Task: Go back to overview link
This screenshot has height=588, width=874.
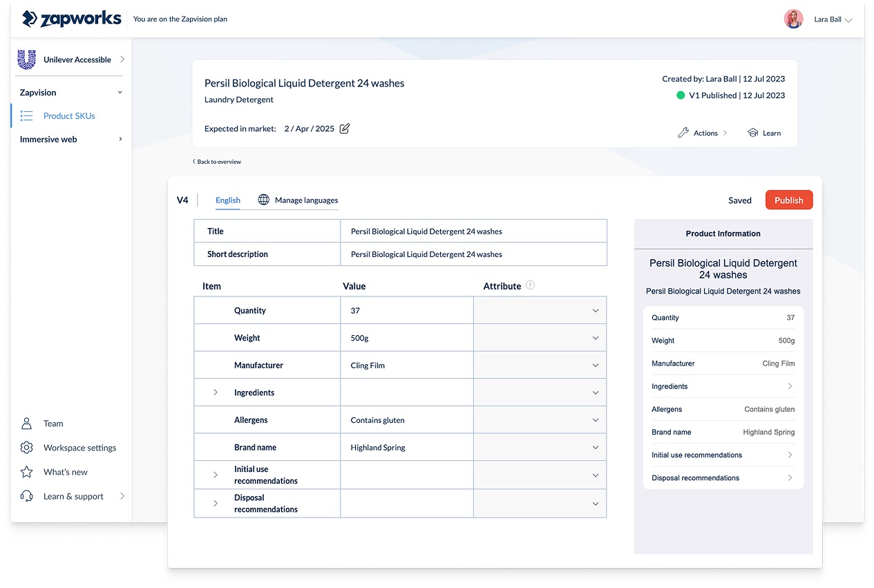Action: 217,162
